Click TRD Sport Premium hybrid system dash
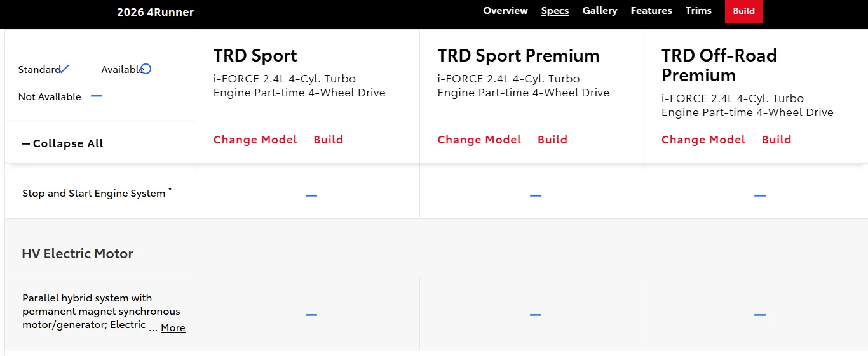 [x=536, y=315]
